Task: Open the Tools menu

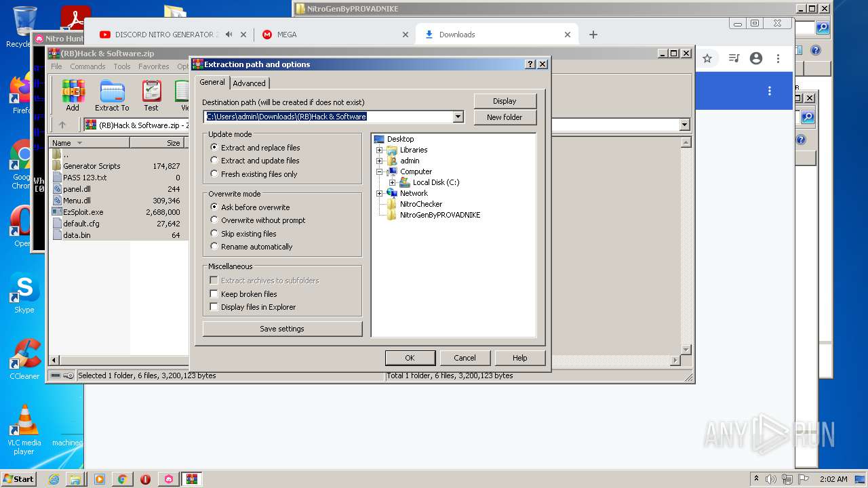Action: tap(122, 66)
